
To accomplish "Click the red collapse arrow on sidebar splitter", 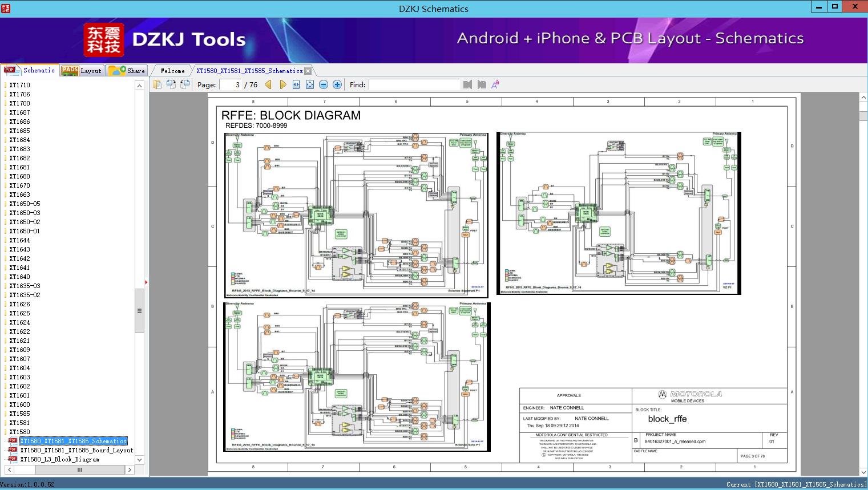I will [x=146, y=282].
